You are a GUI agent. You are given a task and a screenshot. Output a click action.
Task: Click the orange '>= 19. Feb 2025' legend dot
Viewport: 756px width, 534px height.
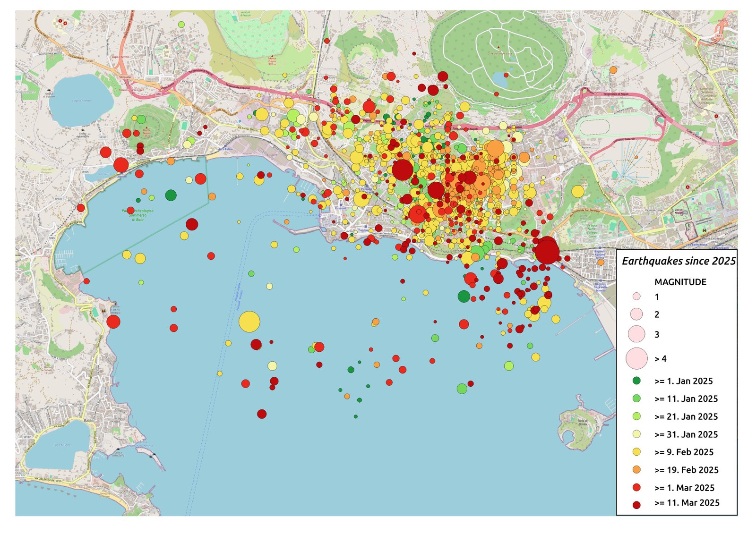tap(636, 470)
